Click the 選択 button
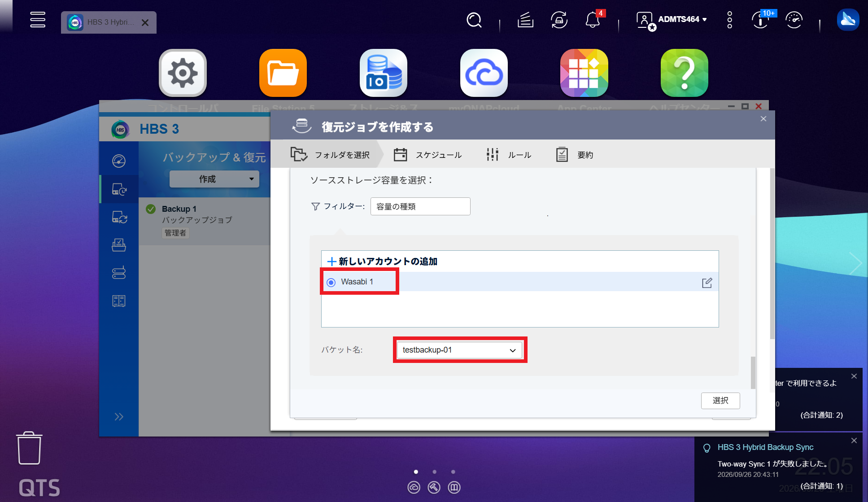This screenshot has width=868, height=502. pyautogui.click(x=720, y=401)
